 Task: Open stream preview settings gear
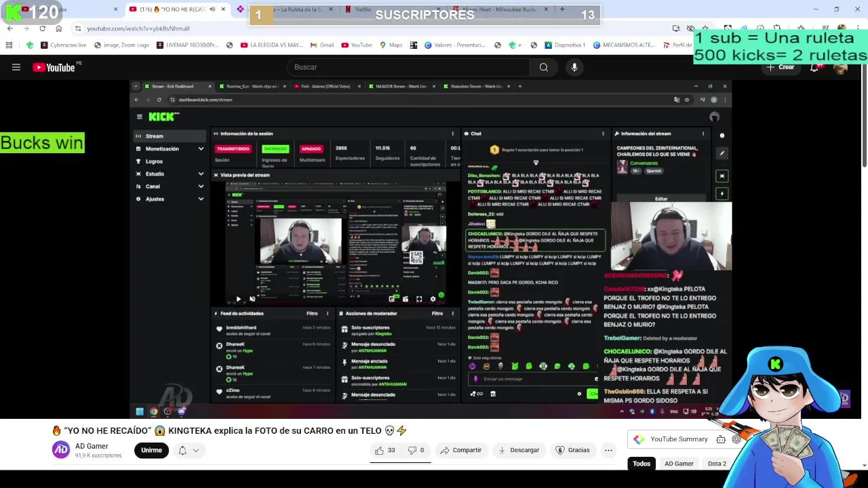tap(433, 299)
